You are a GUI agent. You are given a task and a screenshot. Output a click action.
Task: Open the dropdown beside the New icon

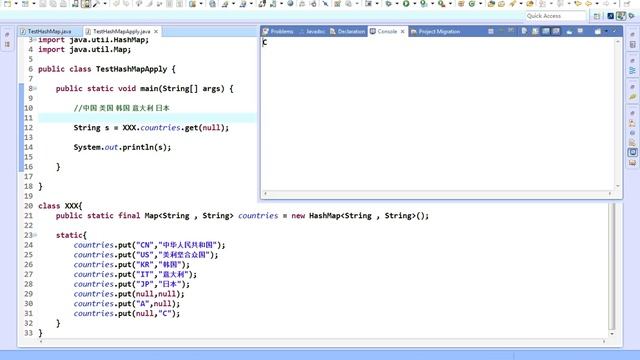[x=16, y=4]
